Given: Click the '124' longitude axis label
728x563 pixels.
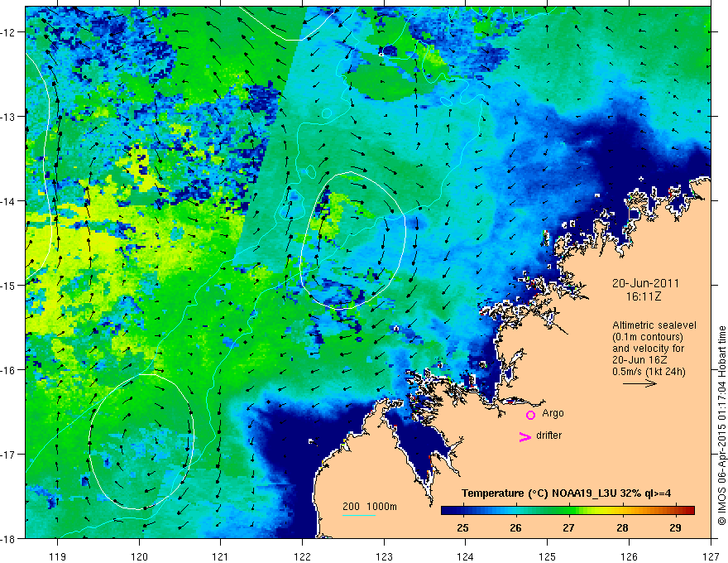Looking at the screenshot, I should pos(466,556).
